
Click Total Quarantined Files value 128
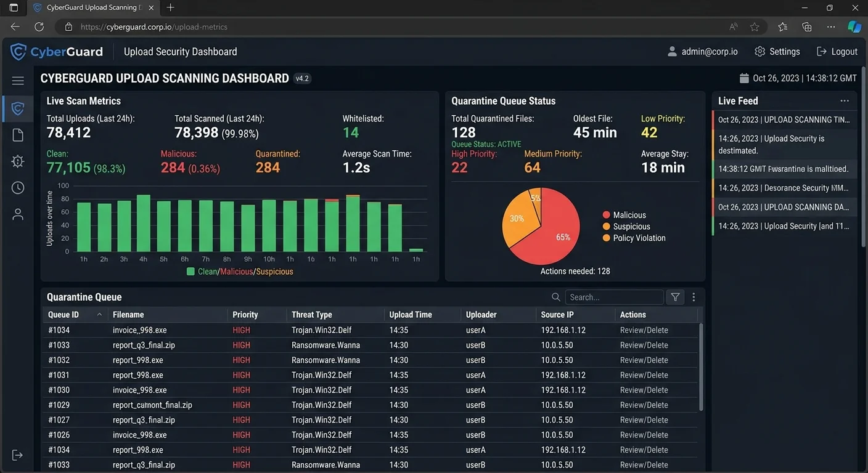(464, 132)
